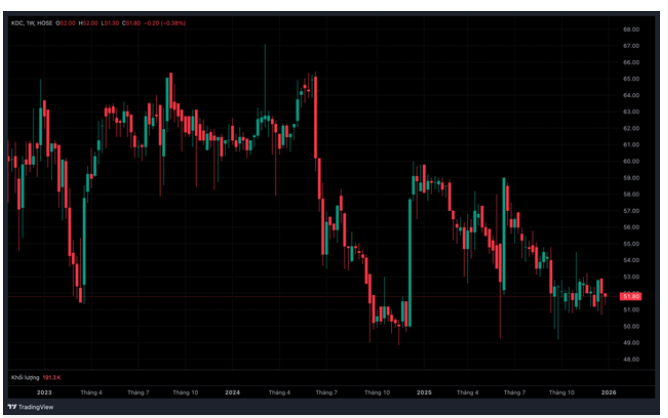The height and width of the screenshot is (418, 668).
Task: Click the 56.00 price axis label
Action: 631,227
